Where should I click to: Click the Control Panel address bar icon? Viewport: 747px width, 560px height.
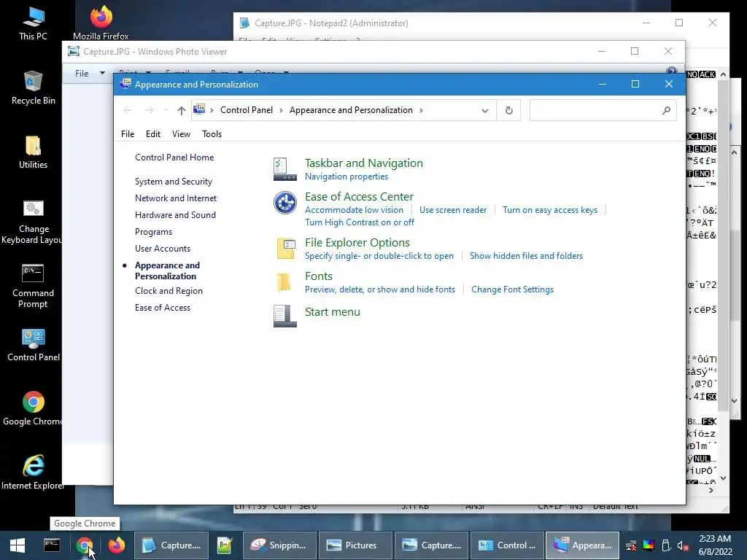(199, 109)
